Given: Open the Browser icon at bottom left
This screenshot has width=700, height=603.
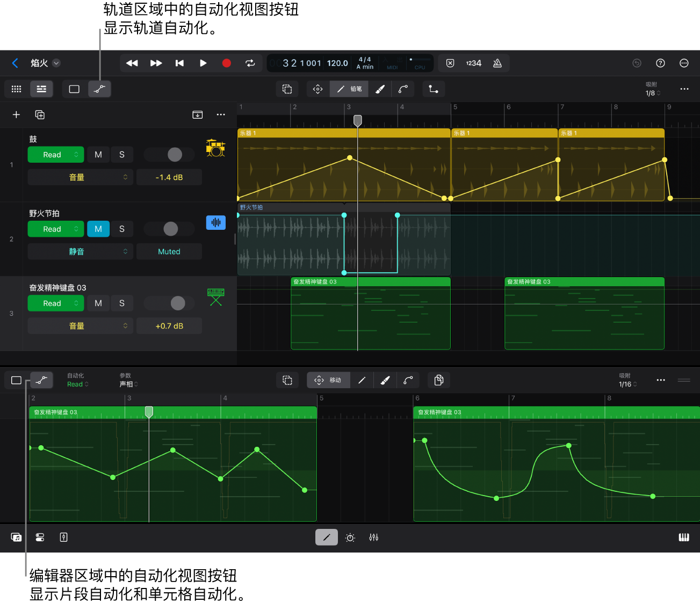Looking at the screenshot, I should point(16,537).
